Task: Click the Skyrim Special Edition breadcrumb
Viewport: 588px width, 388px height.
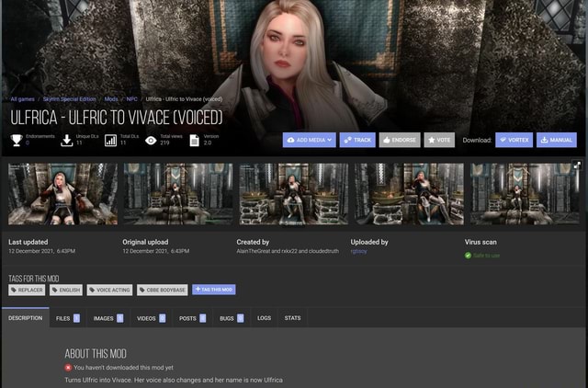Action: point(69,98)
